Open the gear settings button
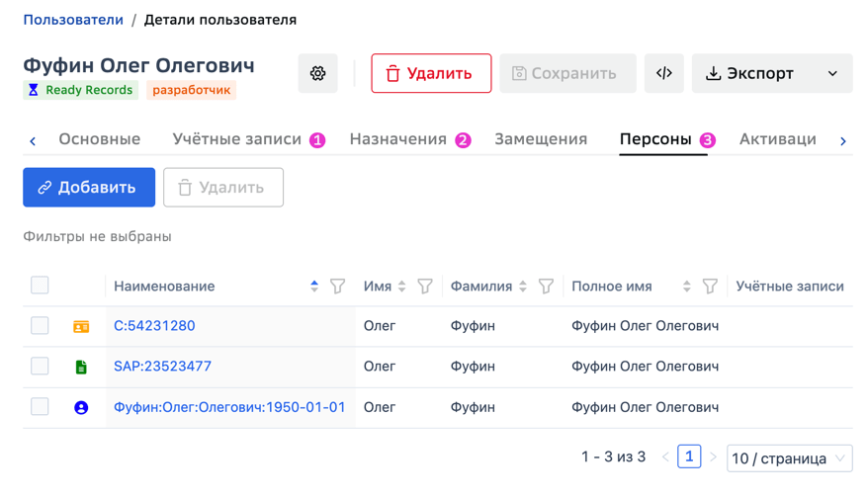The height and width of the screenshot is (497, 868). point(317,73)
